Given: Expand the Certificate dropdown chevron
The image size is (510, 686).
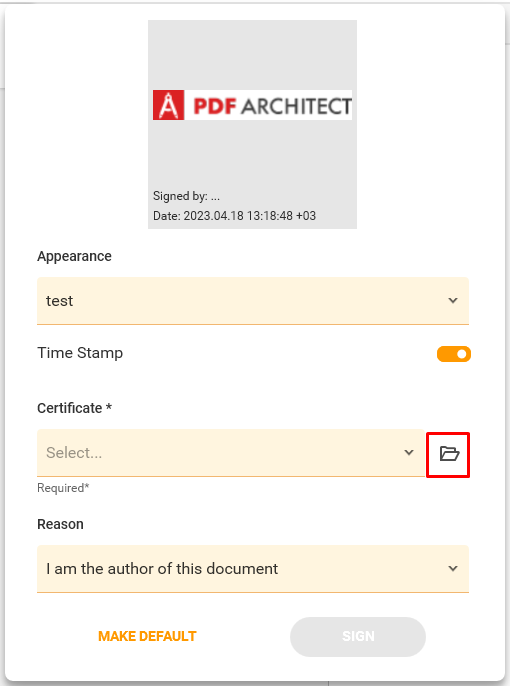Looking at the screenshot, I should (409, 452).
